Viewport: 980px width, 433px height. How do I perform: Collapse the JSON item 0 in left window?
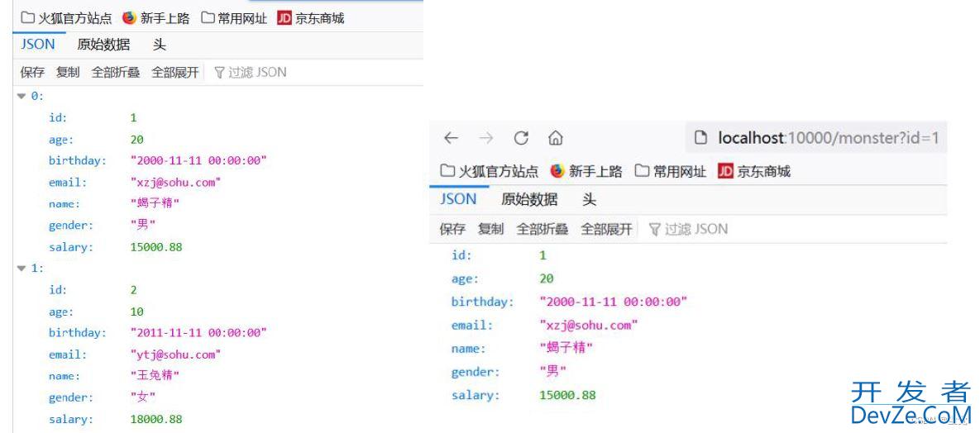pos(22,96)
